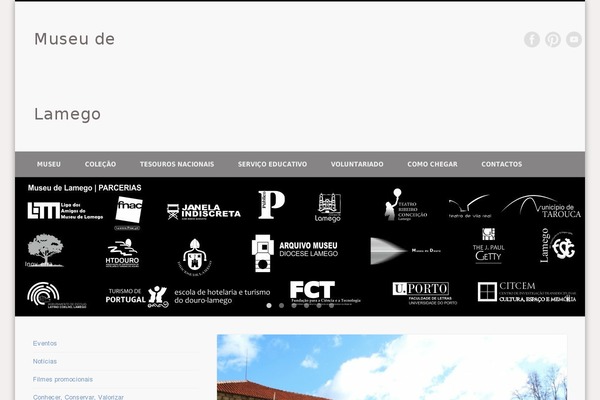The image size is (600, 400).
Task: Select VOLUNTARIADO in the navigation bar
Action: coord(357,164)
